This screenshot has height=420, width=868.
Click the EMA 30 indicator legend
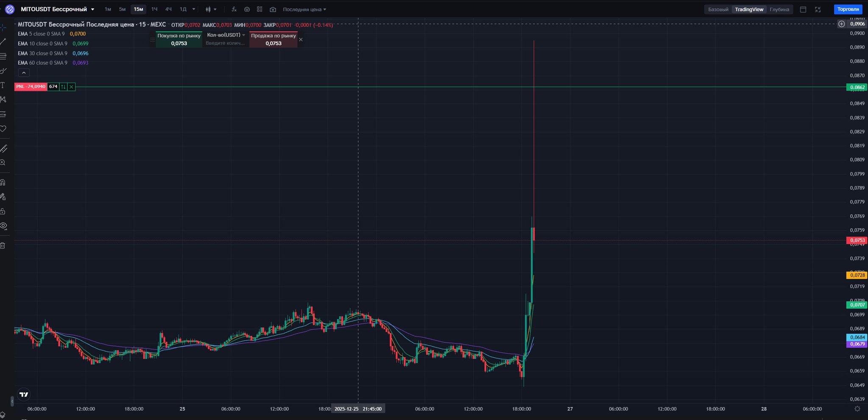tap(53, 53)
